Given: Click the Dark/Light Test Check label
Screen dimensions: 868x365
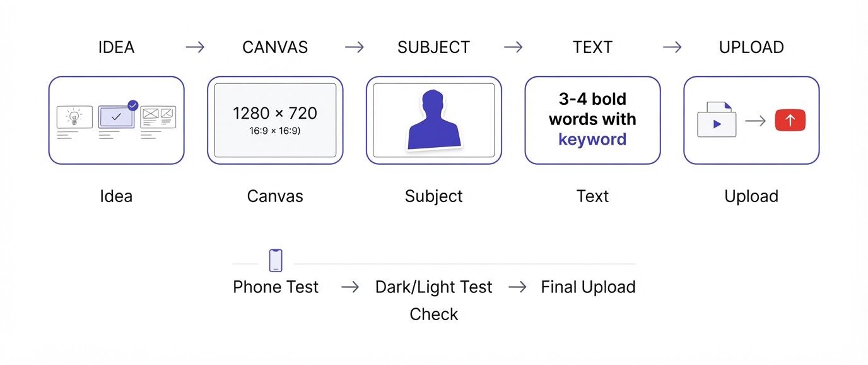Looking at the screenshot, I should (434, 301).
